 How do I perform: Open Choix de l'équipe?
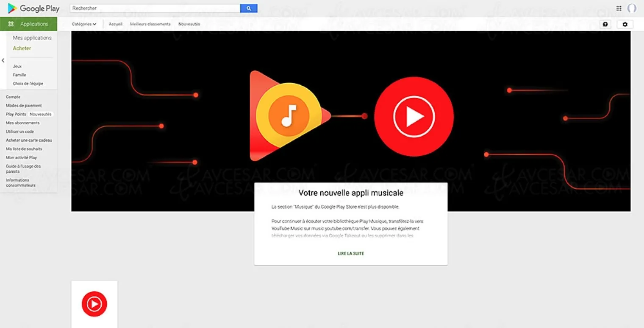click(28, 84)
